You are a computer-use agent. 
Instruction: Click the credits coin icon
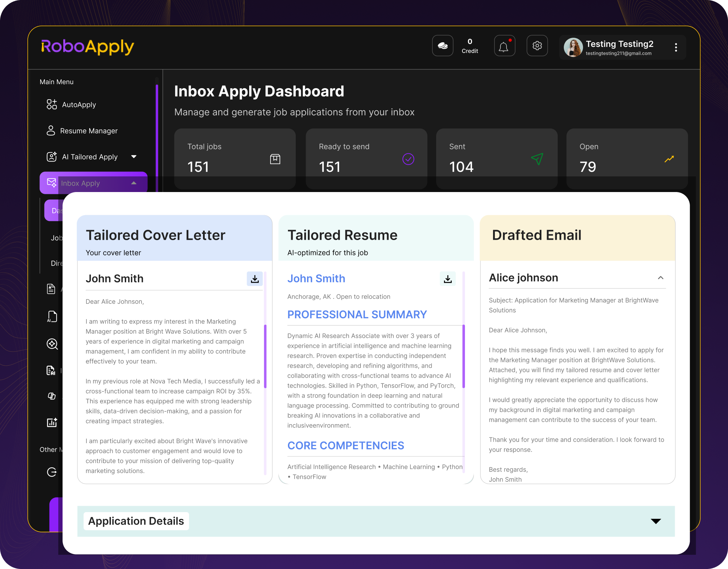point(443,46)
